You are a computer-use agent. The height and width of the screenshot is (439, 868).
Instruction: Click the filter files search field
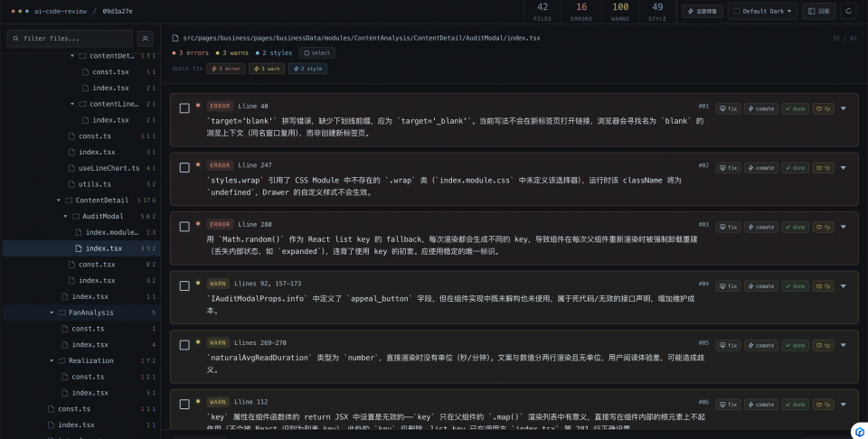point(70,39)
